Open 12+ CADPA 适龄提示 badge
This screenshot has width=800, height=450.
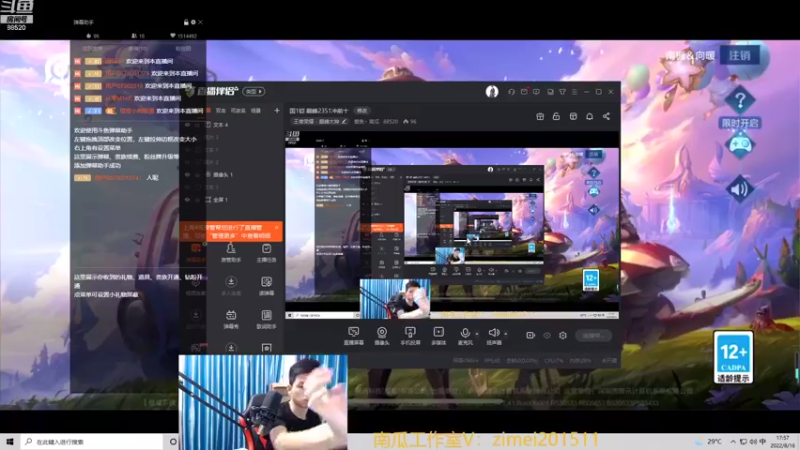point(734,357)
